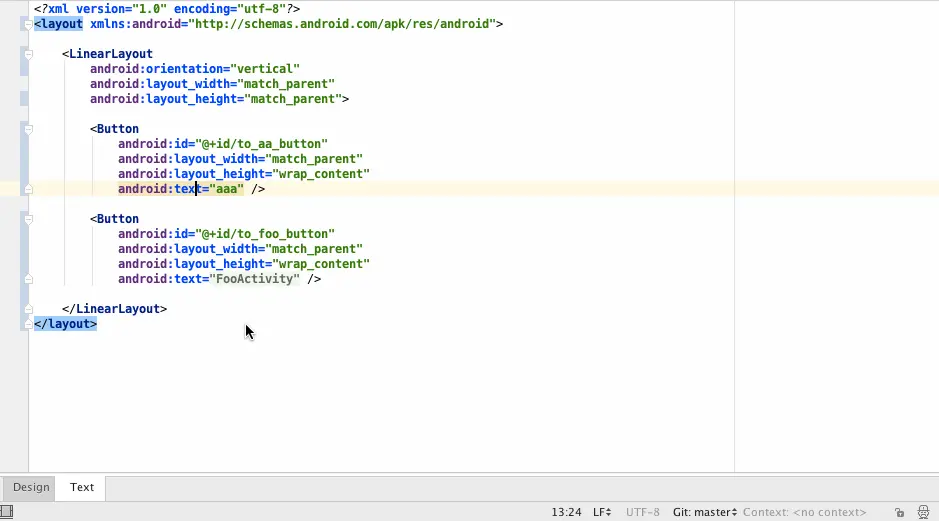Click the "@+id/to_foo_button" id value
This screenshot has width=939, height=521.
point(265,234)
